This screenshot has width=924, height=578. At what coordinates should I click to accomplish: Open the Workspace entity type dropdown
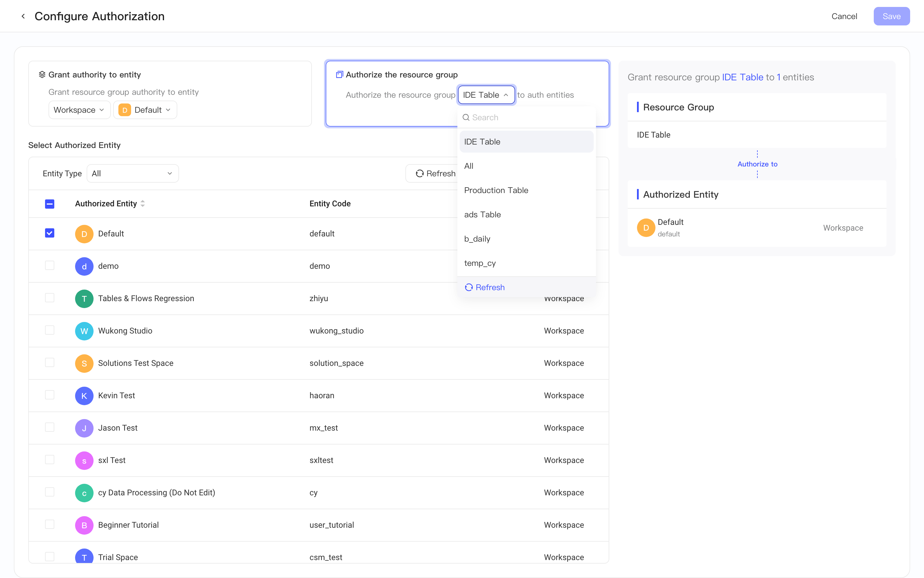79,110
